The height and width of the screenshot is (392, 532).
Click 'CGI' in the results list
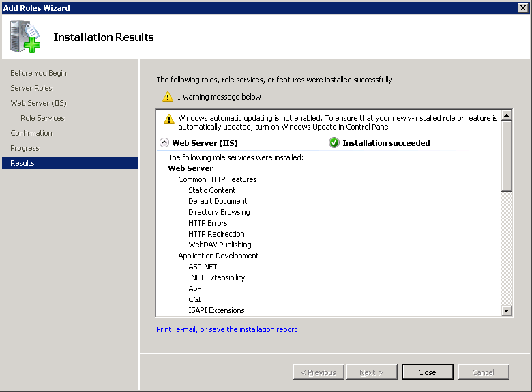point(194,299)
